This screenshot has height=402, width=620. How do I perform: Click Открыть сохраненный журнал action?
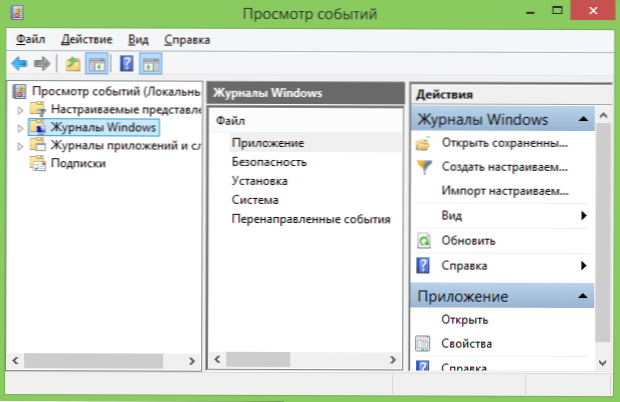coord(505,143)
